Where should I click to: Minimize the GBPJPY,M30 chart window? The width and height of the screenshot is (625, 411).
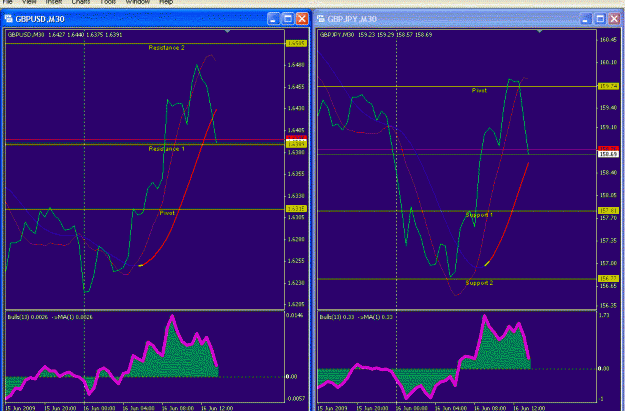[x=586, y=18]
